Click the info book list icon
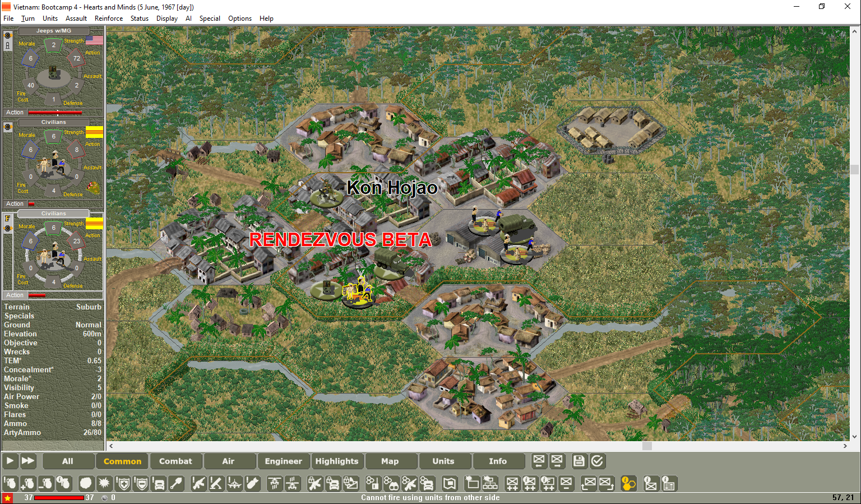Image resolution: width=861 pixels, height=504 pixels. click(669, 483)
